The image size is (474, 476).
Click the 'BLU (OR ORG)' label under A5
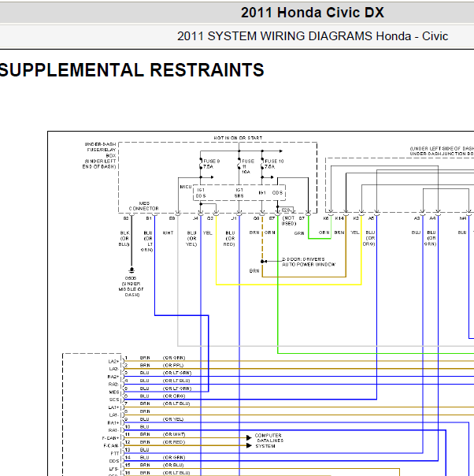click(369, 238)
